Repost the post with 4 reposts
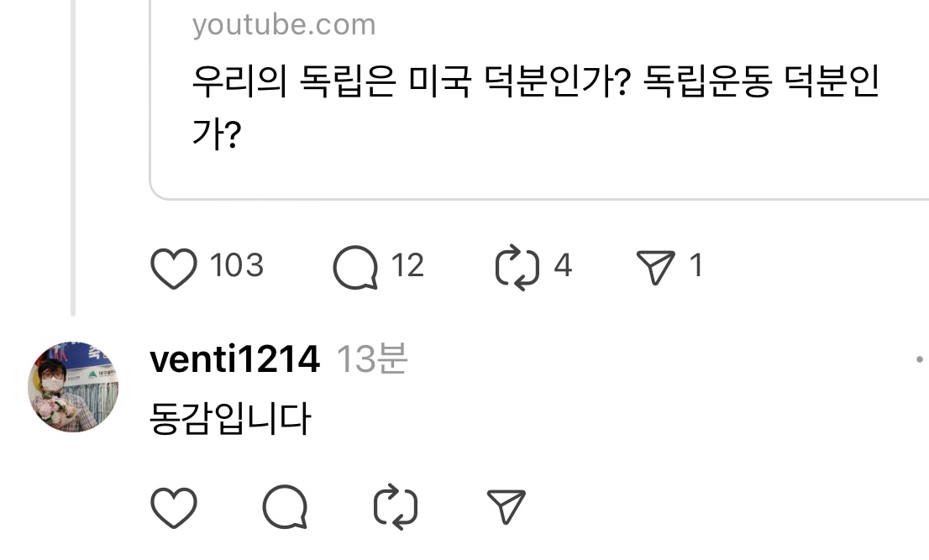 coord(517,268)
